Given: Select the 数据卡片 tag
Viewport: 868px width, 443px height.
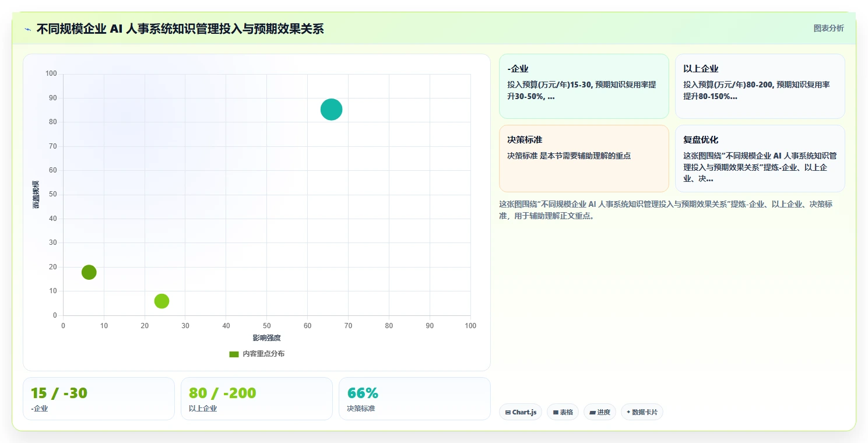Looking at the screenshot, I should 642,412.
